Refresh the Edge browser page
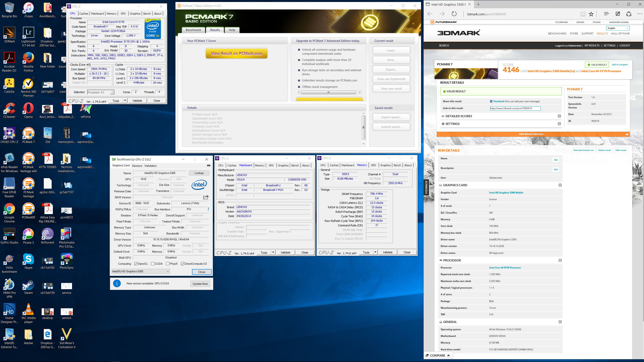The height and width of the screenshot is (362, 644). point(454,14)
